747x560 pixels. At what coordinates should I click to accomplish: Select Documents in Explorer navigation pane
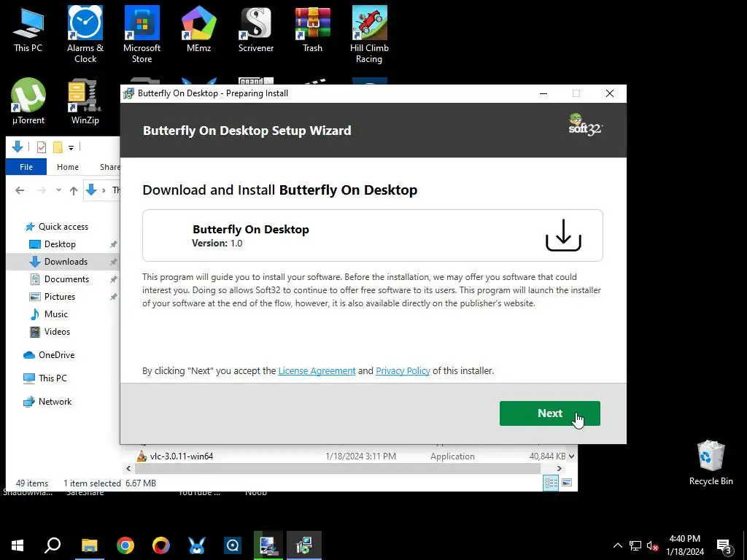(x=66, y=279)
